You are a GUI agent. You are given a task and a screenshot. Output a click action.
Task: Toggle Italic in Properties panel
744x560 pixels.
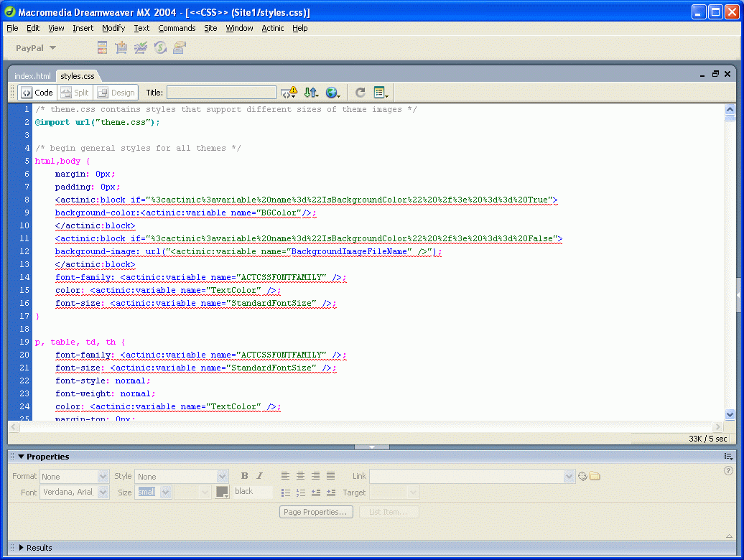coord(260,476)
